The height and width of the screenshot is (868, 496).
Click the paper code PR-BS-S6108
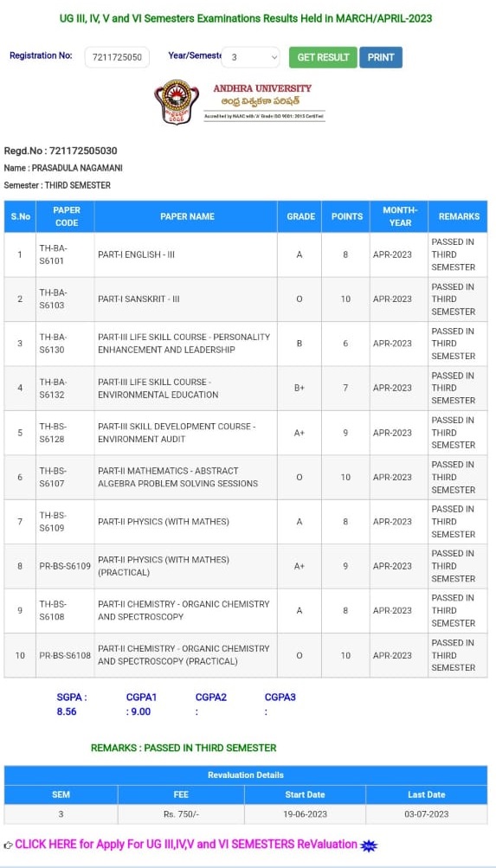[x=65, y=655]
